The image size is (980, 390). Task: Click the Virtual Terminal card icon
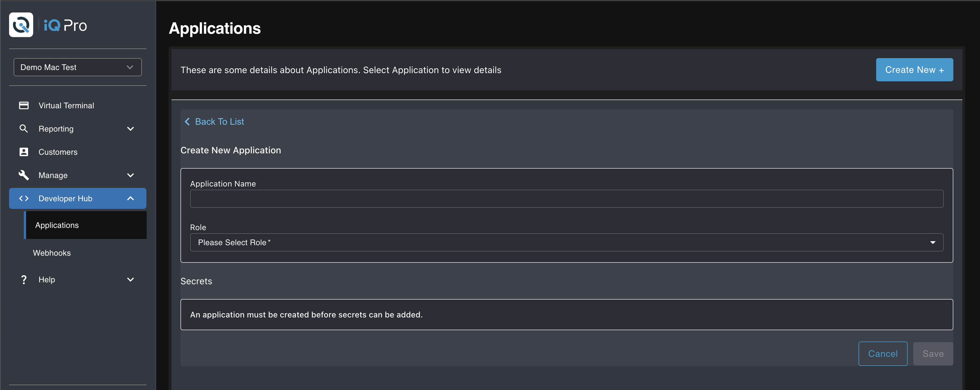pyautogui.click(x=24, y=105)
